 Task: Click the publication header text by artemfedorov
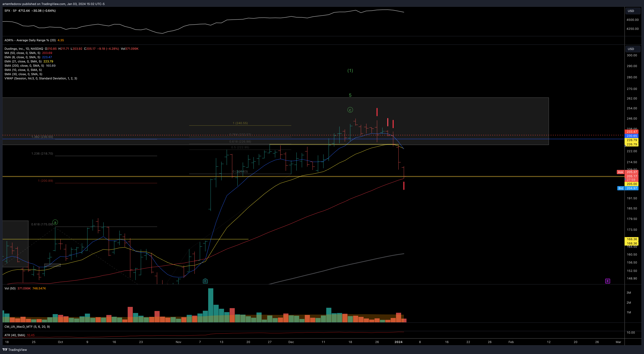point(54,4)
